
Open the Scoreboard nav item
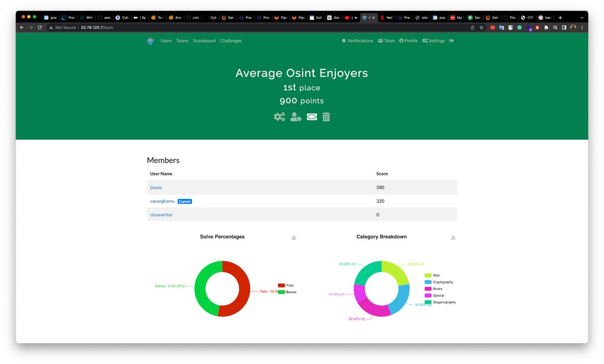pos(204,41)
